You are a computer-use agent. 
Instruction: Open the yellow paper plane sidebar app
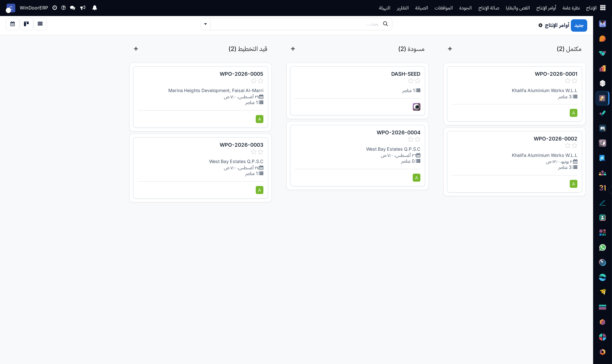coord(602,292)
